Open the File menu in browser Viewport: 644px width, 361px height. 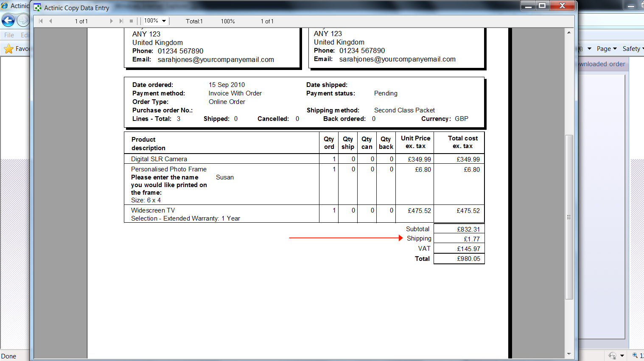[x=9, y=35]
